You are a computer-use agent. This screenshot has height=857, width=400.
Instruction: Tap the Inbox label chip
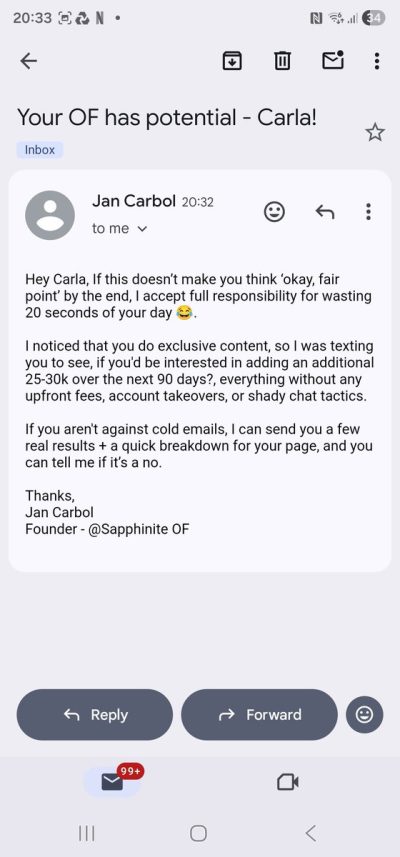pyautogui.click(x=40, y=150)
